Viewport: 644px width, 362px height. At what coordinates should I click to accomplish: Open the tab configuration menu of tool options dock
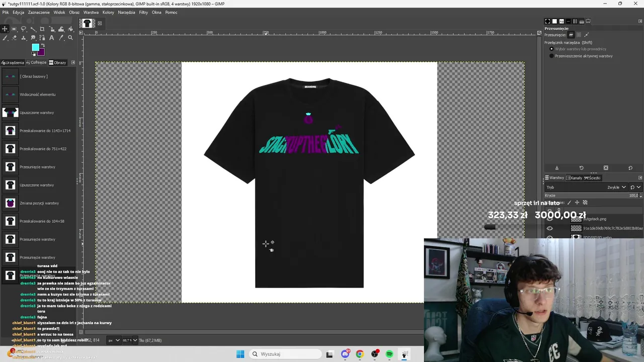click(640, 21)
